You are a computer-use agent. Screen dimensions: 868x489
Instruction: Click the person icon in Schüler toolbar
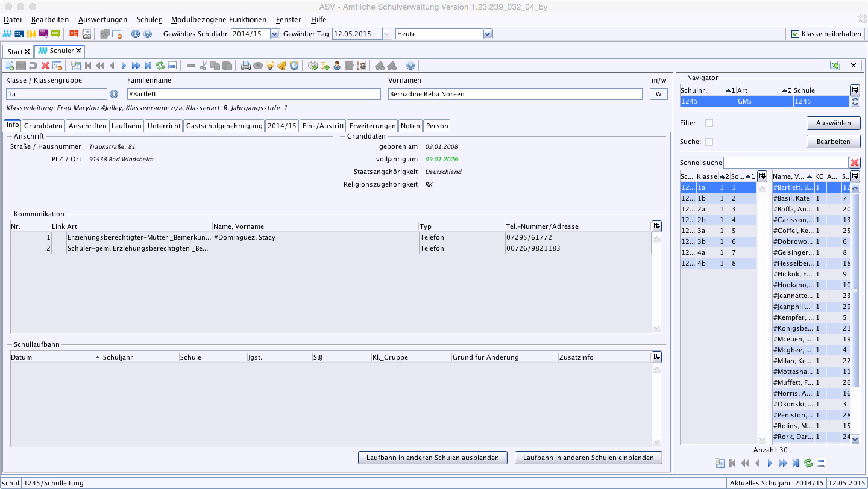[337, 66]
